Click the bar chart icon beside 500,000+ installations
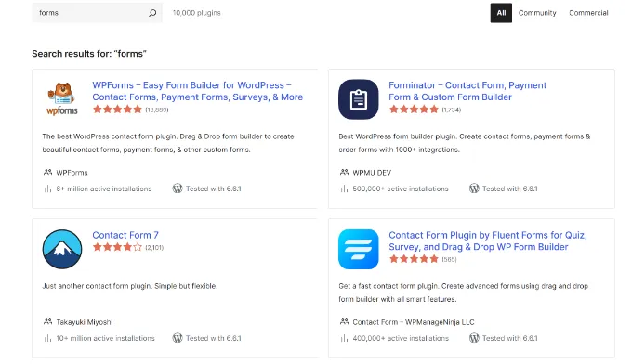The image size is (632, 364). tap(344, 188)
